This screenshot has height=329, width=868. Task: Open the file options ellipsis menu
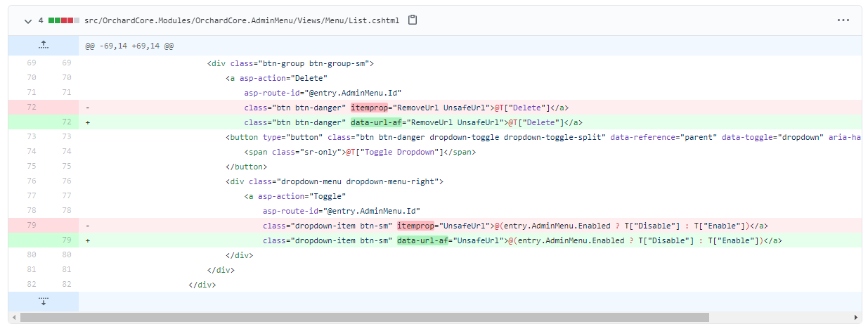(843, 20)
